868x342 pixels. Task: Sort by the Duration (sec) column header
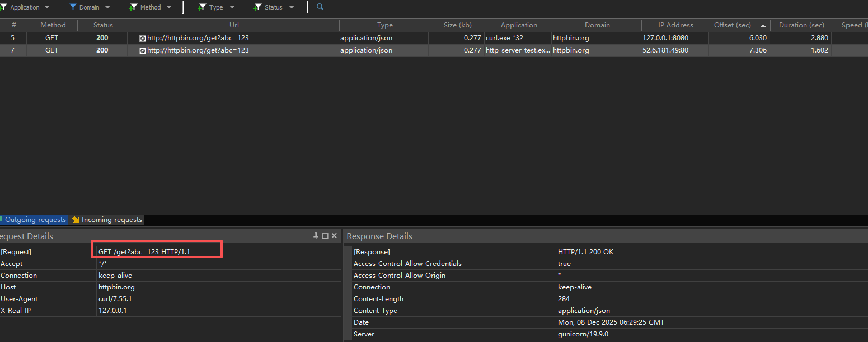coord(801,25)
